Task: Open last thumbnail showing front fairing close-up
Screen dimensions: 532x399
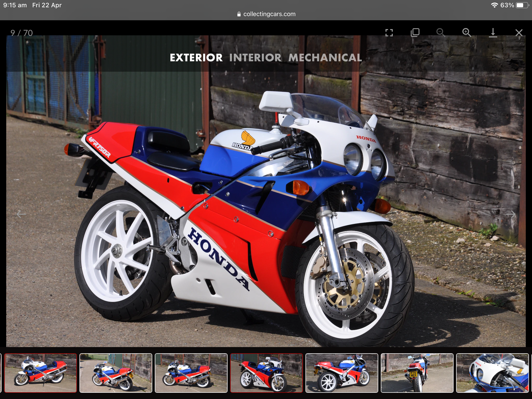Action: (493, 373)
